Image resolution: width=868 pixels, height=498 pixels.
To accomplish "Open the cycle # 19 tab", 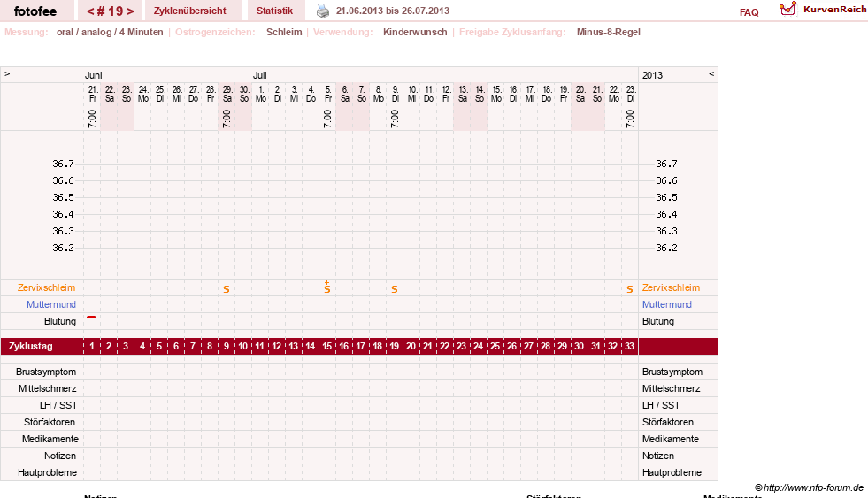I will pyautogui.click(x=111, y=11).
